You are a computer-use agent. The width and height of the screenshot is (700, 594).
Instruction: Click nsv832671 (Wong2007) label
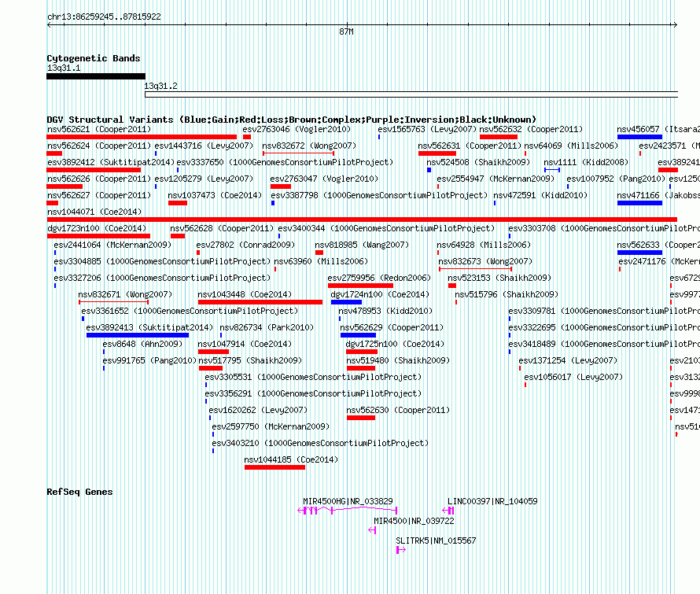click(125, 295)
